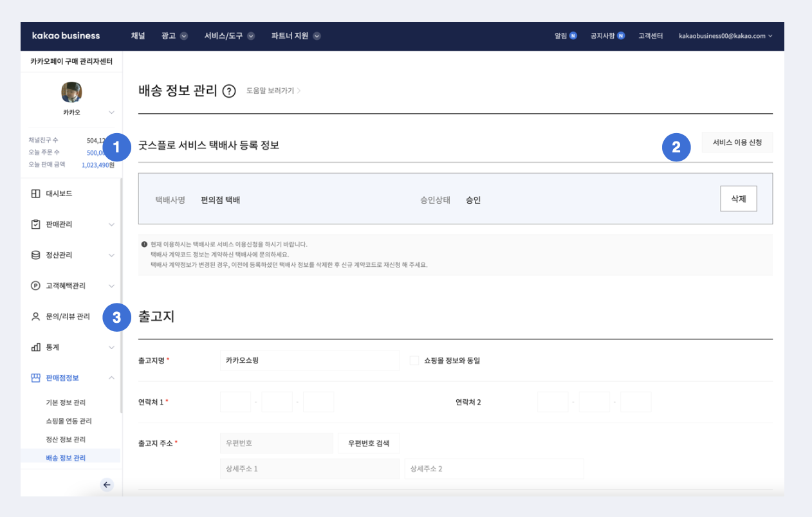Click the 우편번호 검색 button
The height and width of the screenshot is (517, 812).
[x=369, y=444]
